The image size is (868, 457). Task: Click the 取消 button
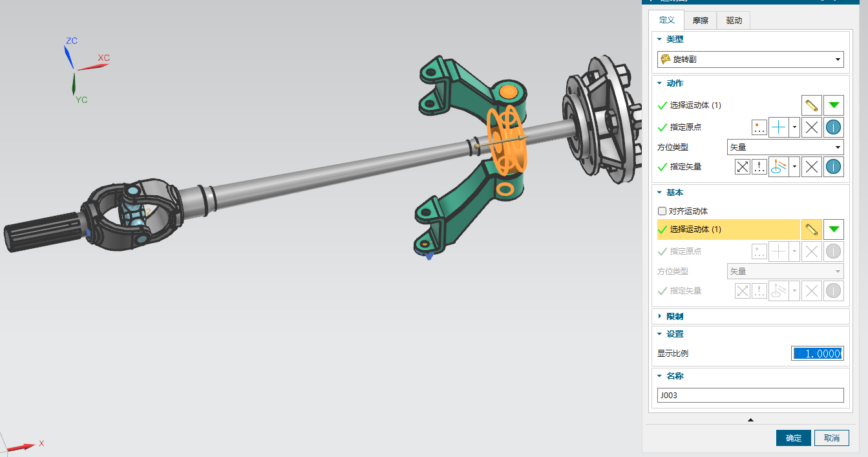(831, 438)
